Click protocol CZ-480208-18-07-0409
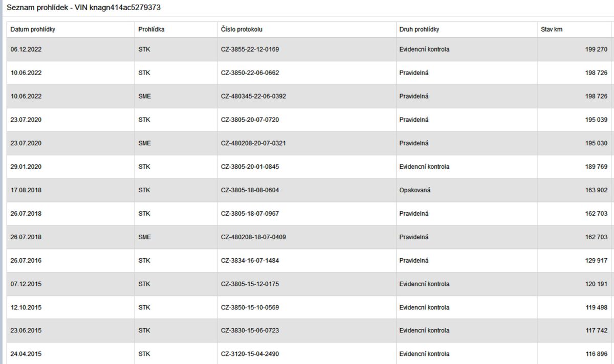This screenshot has width=614, height=364. coord(253,237)
